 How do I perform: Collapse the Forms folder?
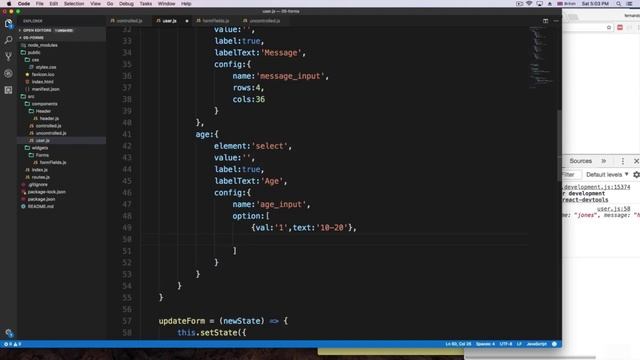tap(42, 156)
